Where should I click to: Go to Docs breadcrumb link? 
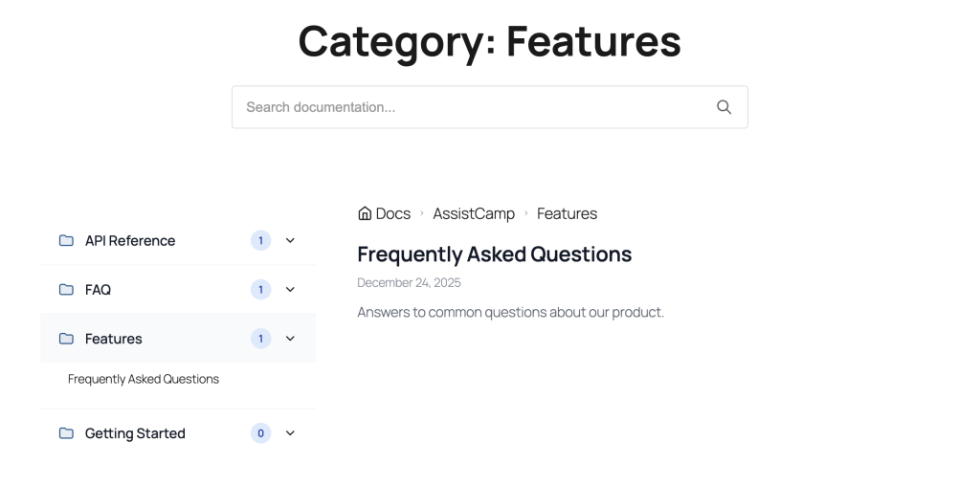pos(392,213)
